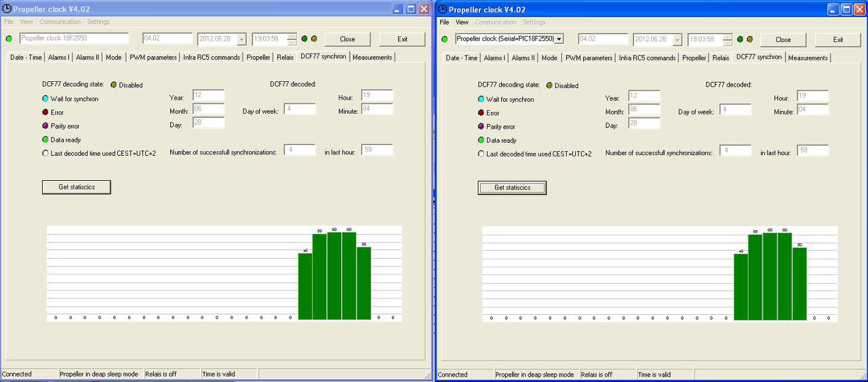Image resolution: width=868 pixels, height=382 pixels.
Task: Select Last decoded time used radio in right window
Action: point(481,154)
